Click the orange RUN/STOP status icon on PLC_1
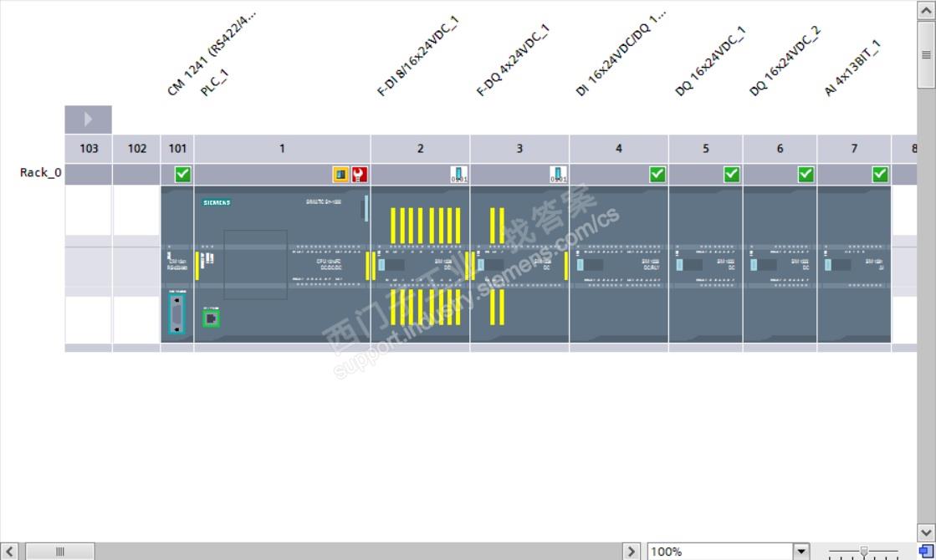The height and width of the screenshot is (560, 936). click(340, 174)
